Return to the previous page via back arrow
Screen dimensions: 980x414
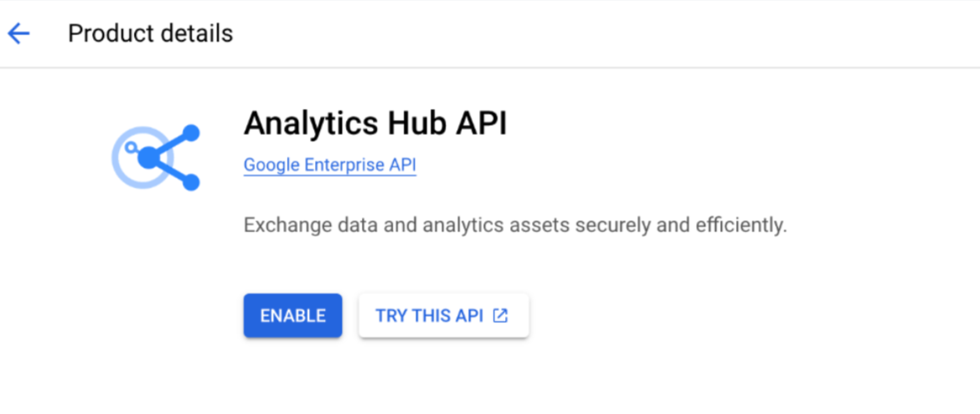click(18, 34)
